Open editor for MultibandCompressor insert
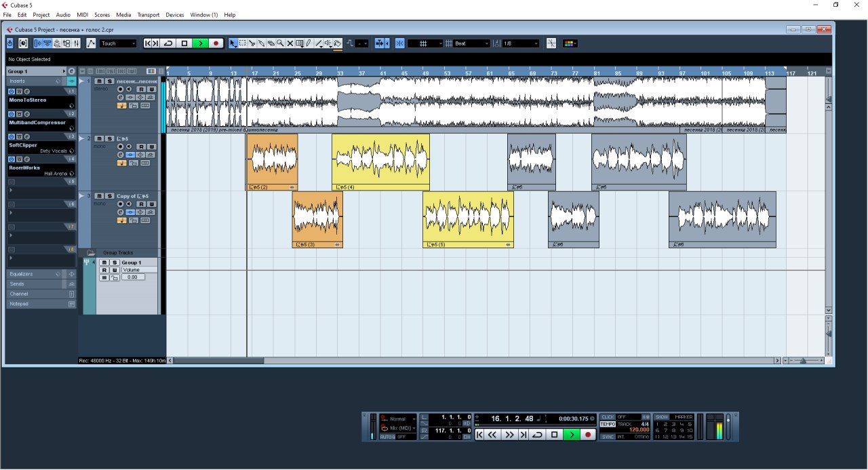The width and height of the screenshot is (868, 470). 26,114
